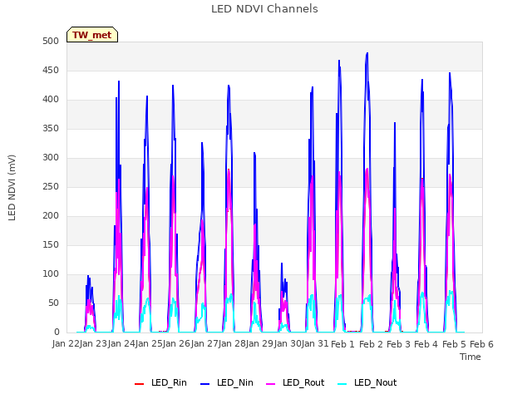
Task: Click the 100 y-axis tick label
Action: 51,273
